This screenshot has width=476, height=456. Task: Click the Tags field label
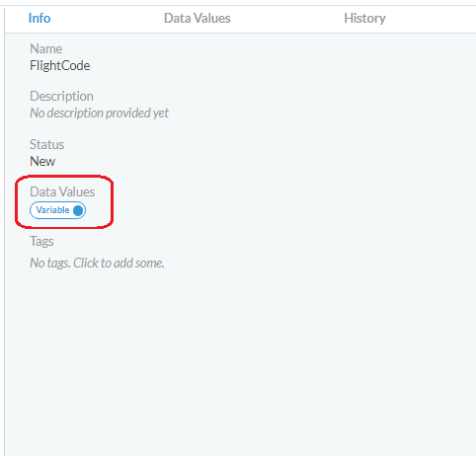click(x=41, y=242)
